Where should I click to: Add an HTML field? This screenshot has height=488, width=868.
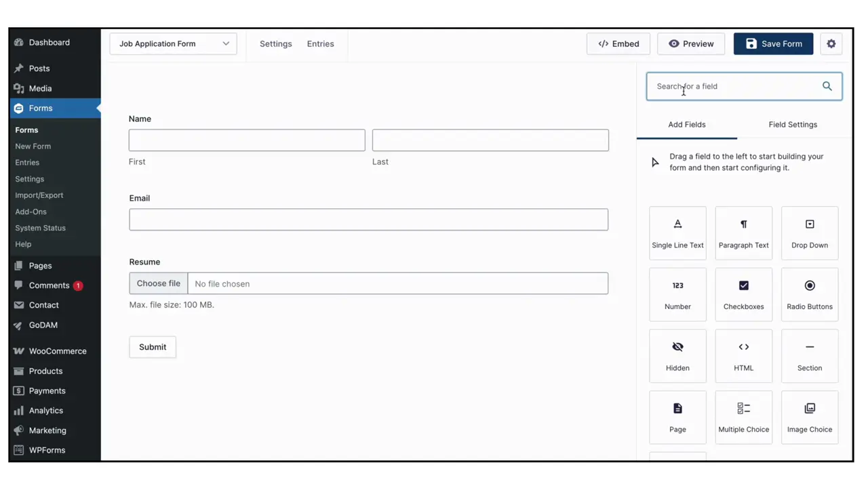[743, 356]
